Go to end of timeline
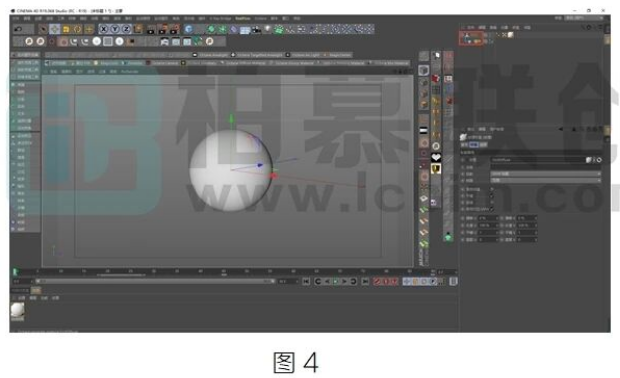Image resolution: width=620 pixels, height=378 pixels. click(365, 282)
